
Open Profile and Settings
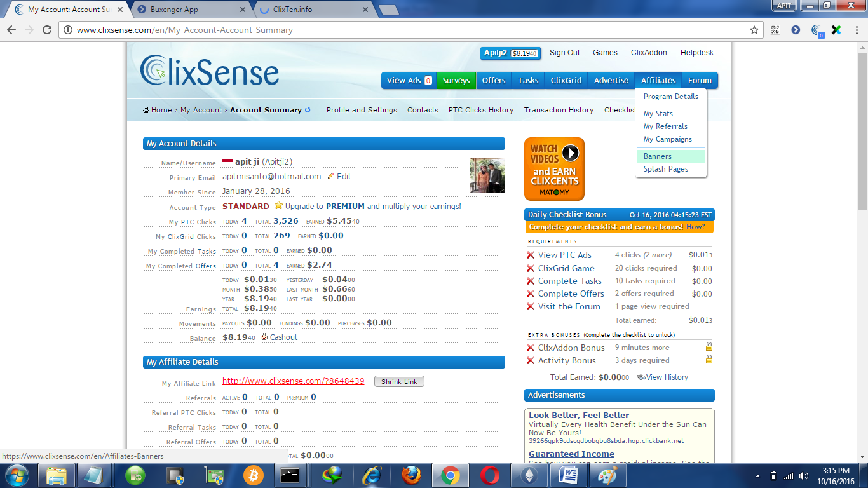point(362,110)
